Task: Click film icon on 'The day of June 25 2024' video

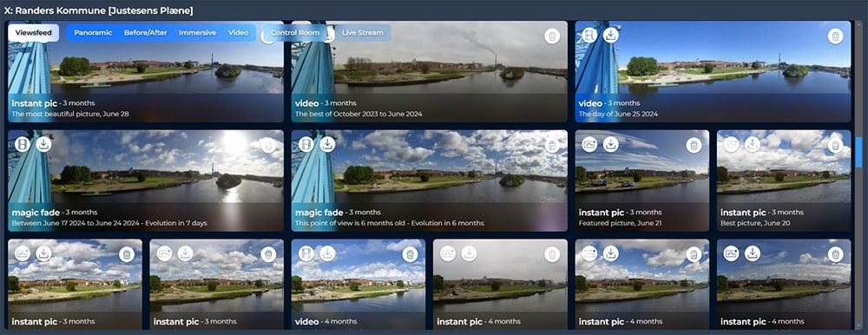Action: (x=590, y=35)
